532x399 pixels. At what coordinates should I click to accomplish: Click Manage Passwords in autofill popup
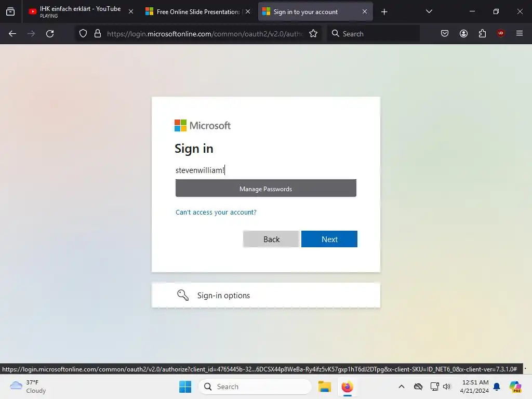265,189
